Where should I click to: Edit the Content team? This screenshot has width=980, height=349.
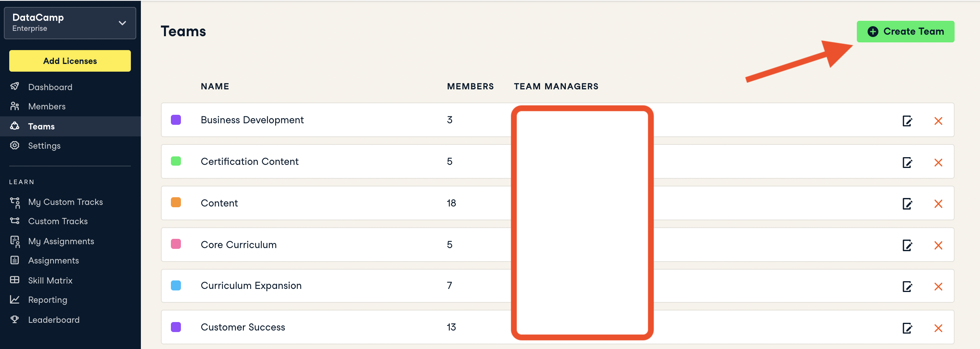(x=907, y=204)
